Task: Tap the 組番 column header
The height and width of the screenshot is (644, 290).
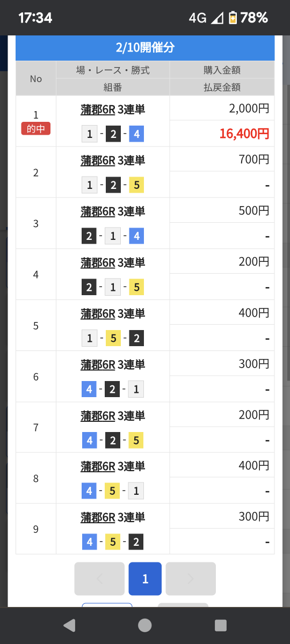Action: coord(113,87)
